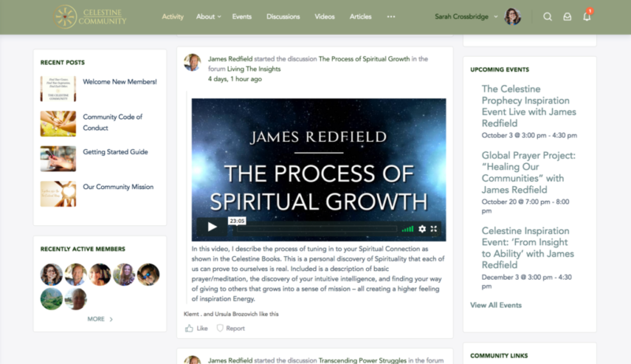Image resolution: width=631 pixels, height=364 pixels.
Task: Open 'From Insight to Ability' event link
Action: (528, 248)
